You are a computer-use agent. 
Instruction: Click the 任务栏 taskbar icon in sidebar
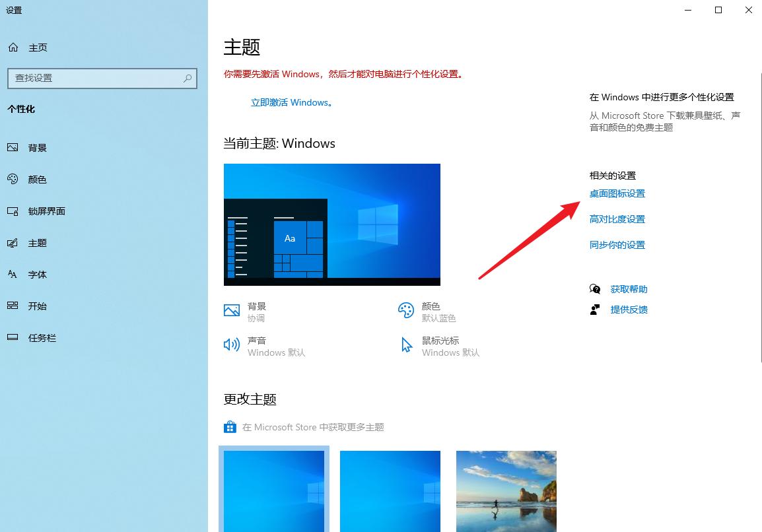coord(13,337)
